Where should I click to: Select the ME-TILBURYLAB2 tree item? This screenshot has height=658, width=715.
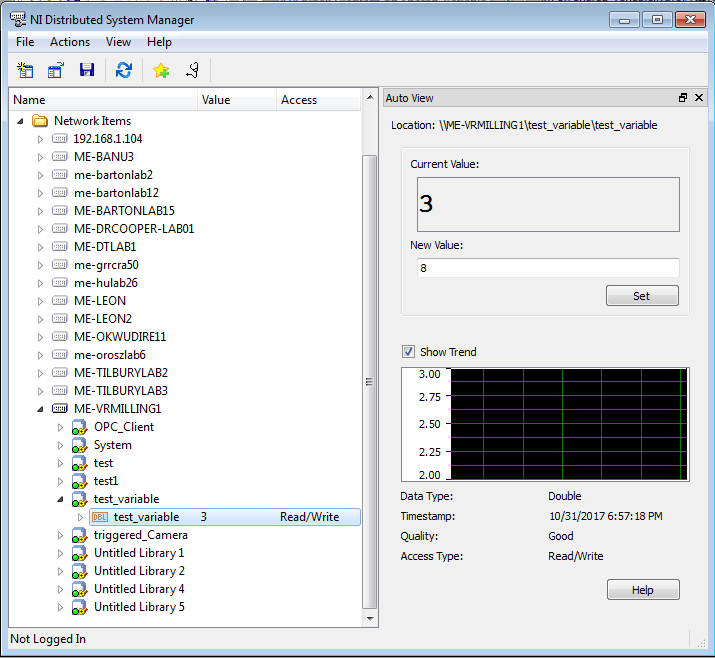[x=121, y=373]
